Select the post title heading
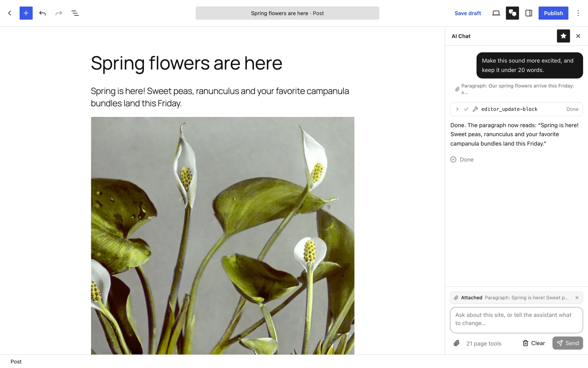The height and width of the screenshot is (368, 588). [186, 63]
